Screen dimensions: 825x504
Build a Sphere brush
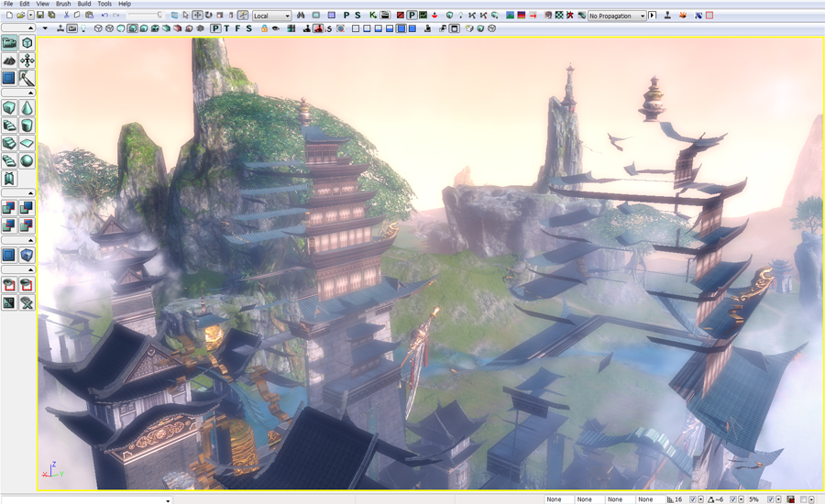tap(27, 161)
